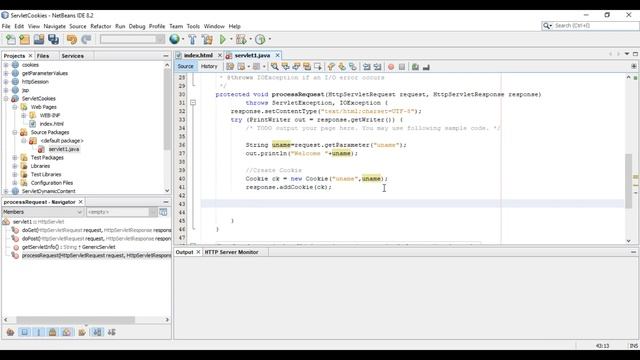Stop Macro Recording with the grey square

point(402,67)
